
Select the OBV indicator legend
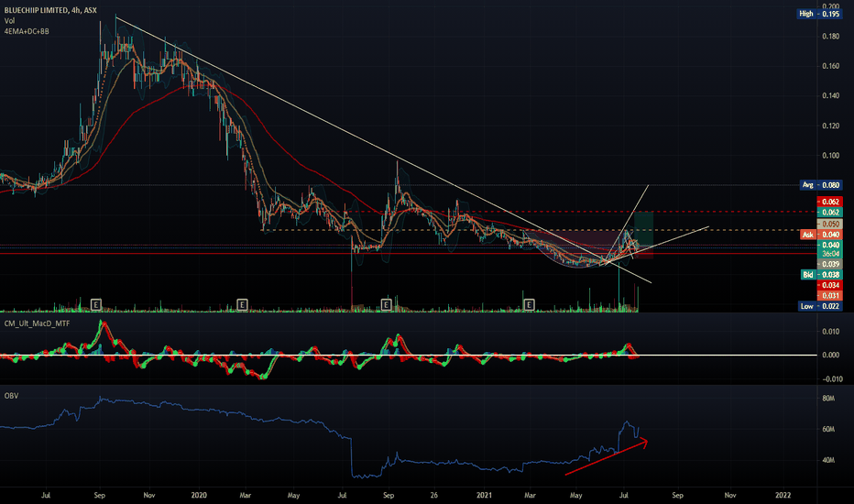click(x=11, y=396)
